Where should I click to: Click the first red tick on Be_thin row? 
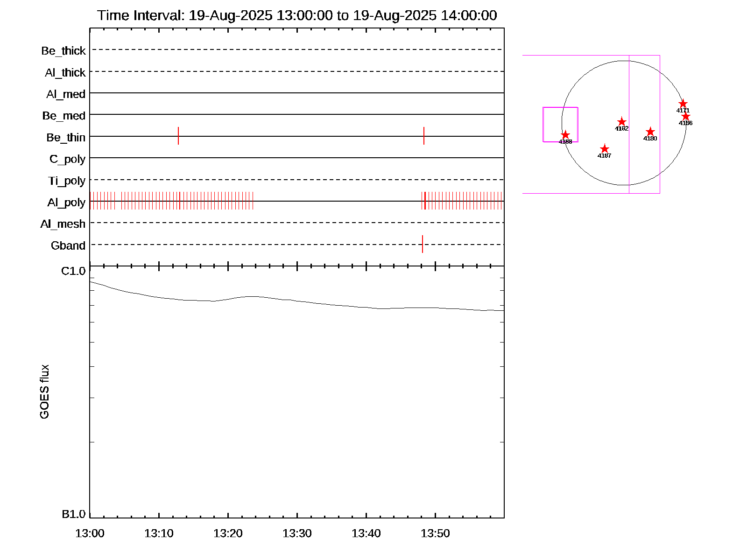pyautogui.click(x=178, y=136)
